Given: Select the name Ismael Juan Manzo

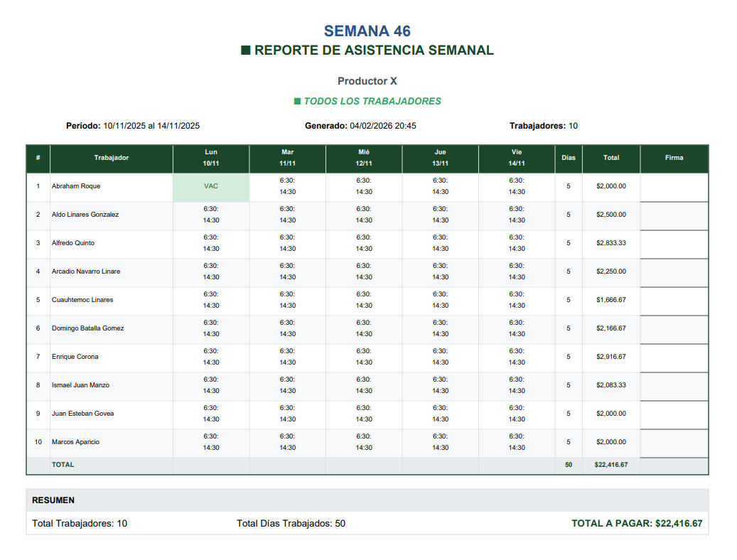Looking at the screenshot, I should tap(80, 385).
